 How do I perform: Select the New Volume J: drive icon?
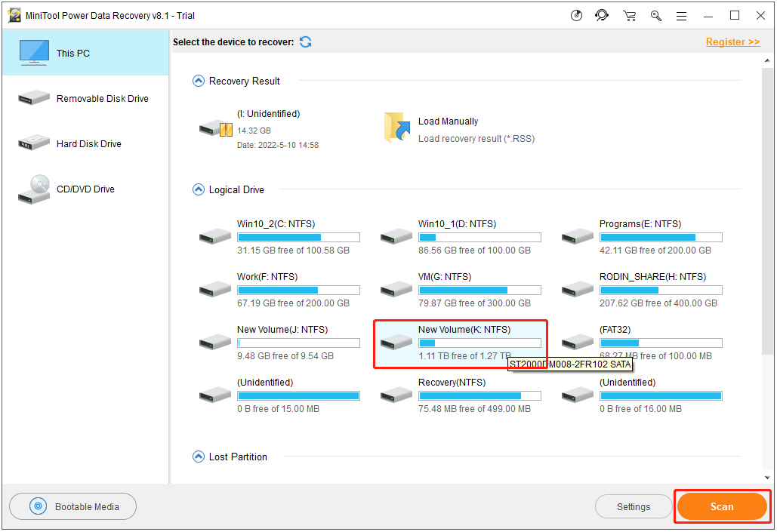(215, 342)
